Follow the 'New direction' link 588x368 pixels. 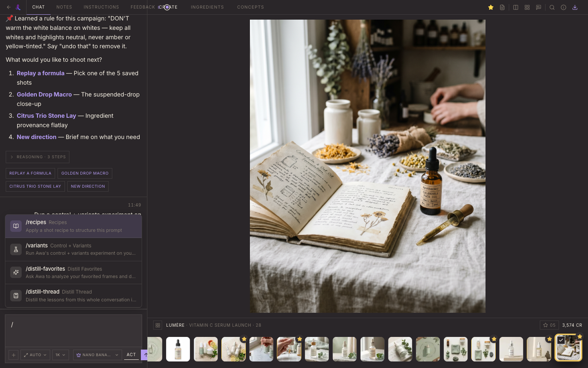(36, 137)
